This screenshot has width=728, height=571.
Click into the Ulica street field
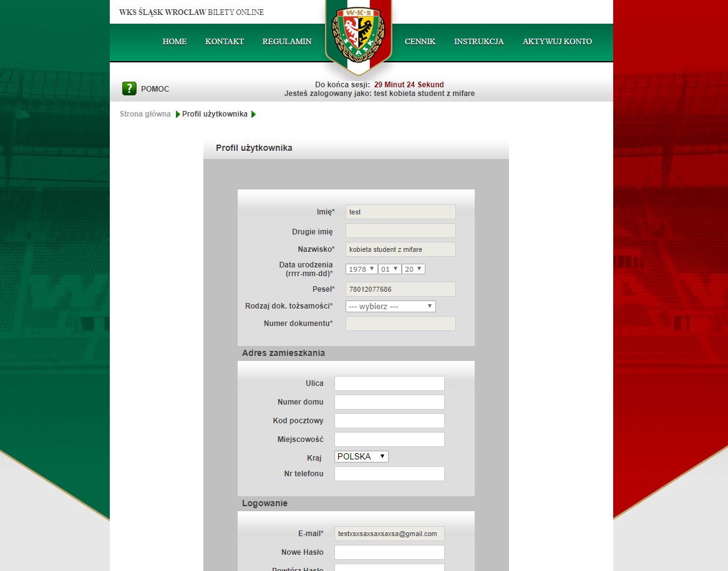click(389, 383)
